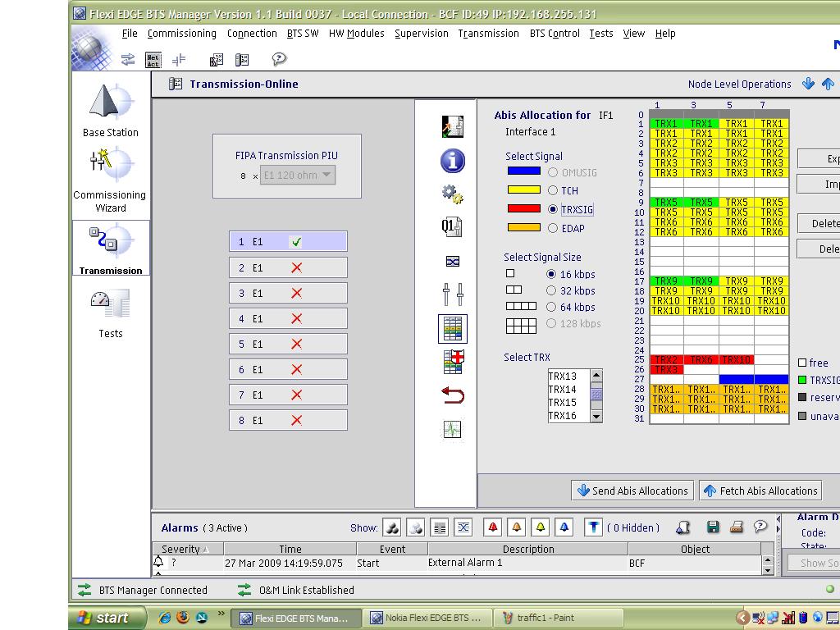
Task: Open the Base Station view
Action: click(111, 110)
